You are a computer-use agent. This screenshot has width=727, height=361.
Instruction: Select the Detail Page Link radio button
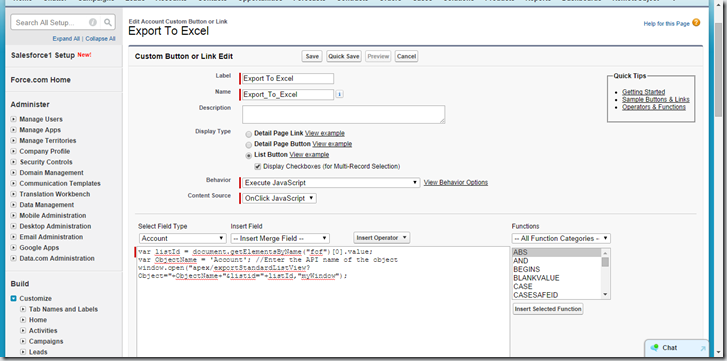pos(249,133)
